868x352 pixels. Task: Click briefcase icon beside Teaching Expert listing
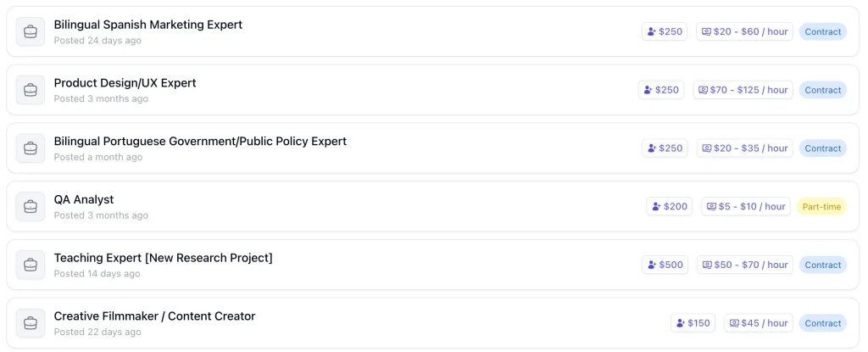[x=31, y=265]
